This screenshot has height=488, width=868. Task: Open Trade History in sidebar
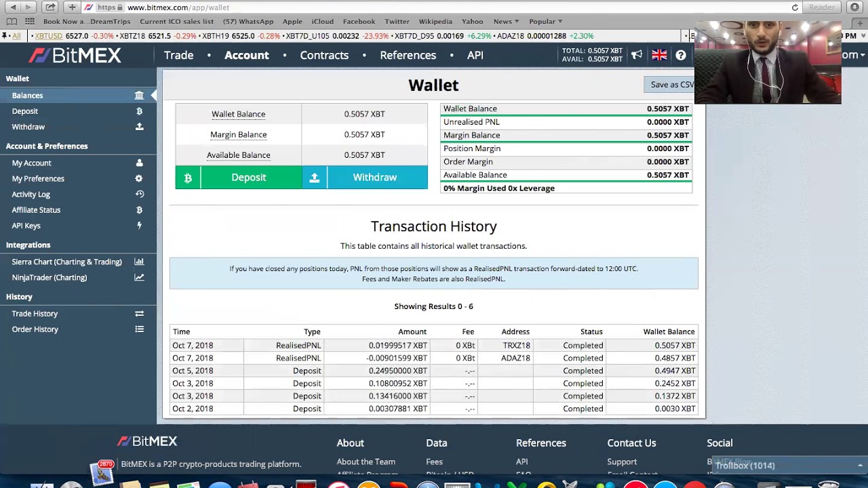(35, 313)
